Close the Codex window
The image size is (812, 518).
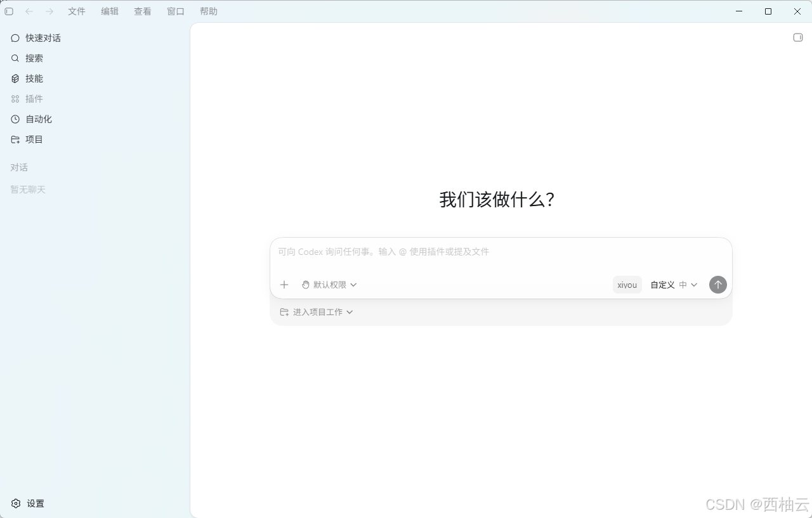pos(797,11)
